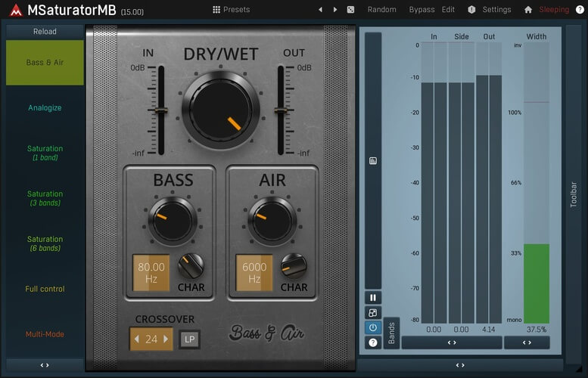Select the Analogize device tab
The height and width of the screenshot is (378, 588).
[x=45, y=108]
